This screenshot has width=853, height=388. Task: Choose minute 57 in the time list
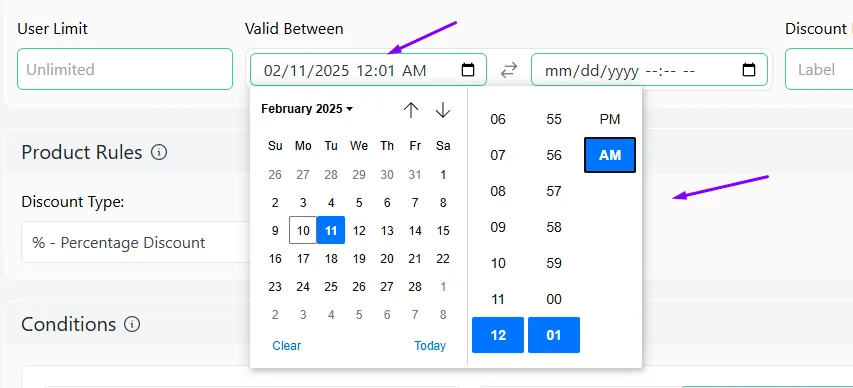pyautogui.click(x=554, y=191)
